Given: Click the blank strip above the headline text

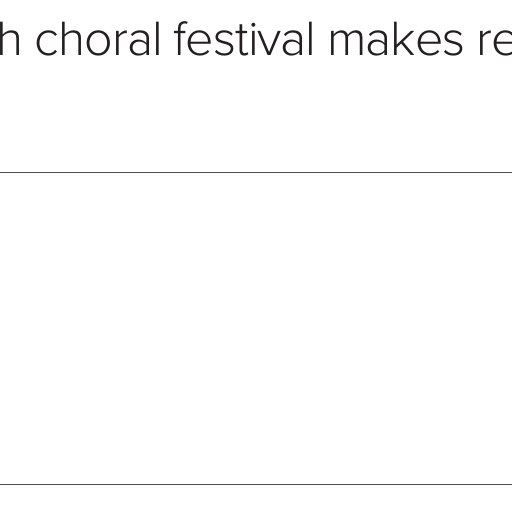Looking at the screenshot, I should (256, 10).
